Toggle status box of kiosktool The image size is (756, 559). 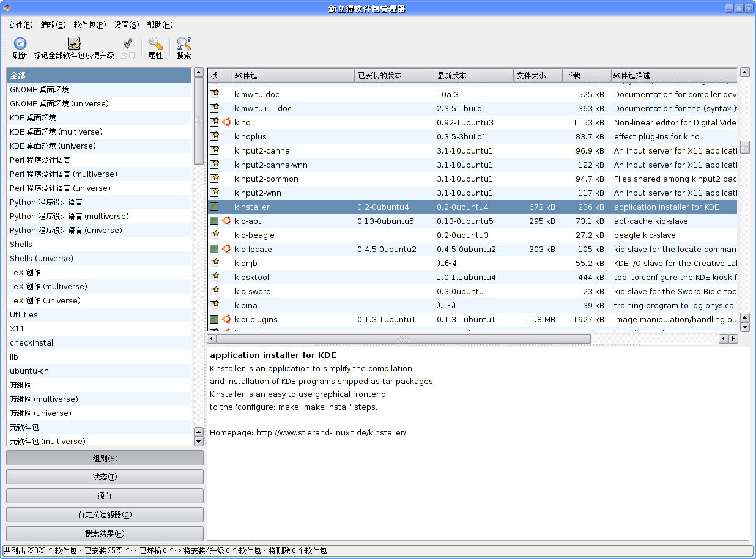click(214, 277)
